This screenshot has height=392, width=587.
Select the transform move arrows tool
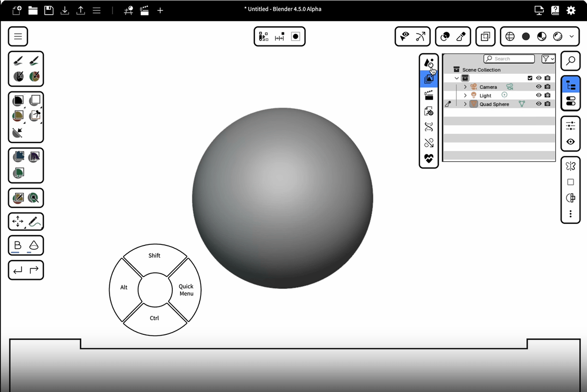pos(18,221)
